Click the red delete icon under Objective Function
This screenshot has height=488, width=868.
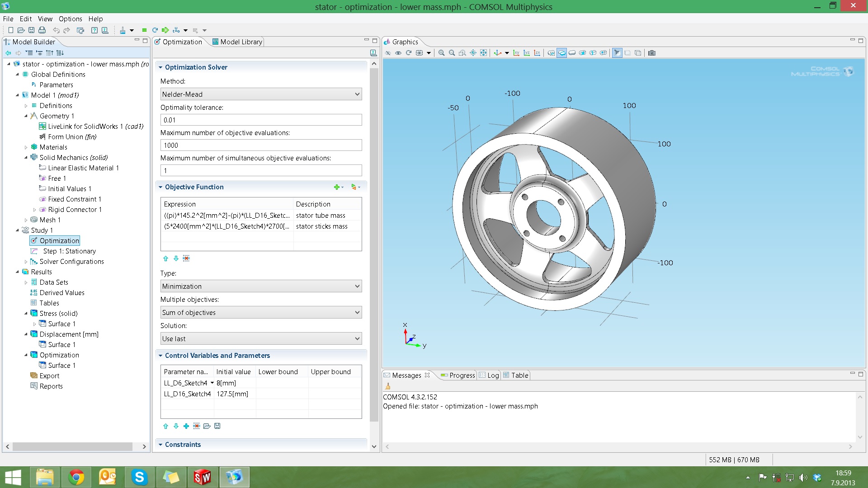[186, 258]
